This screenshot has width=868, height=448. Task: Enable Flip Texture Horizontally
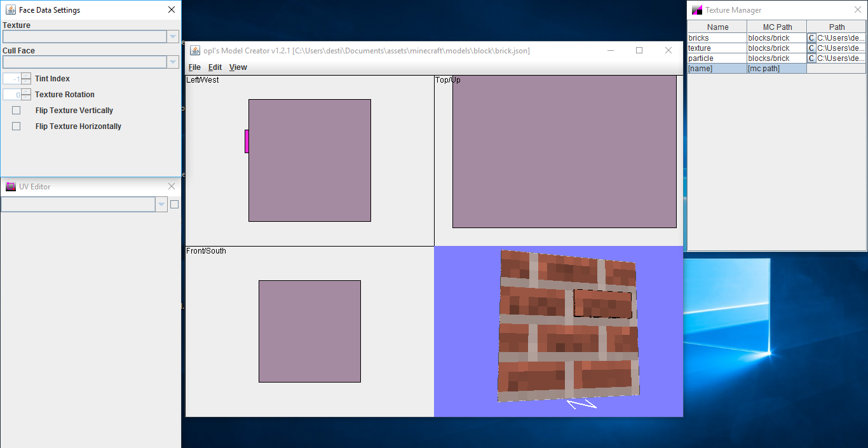(x=16, y=126)
